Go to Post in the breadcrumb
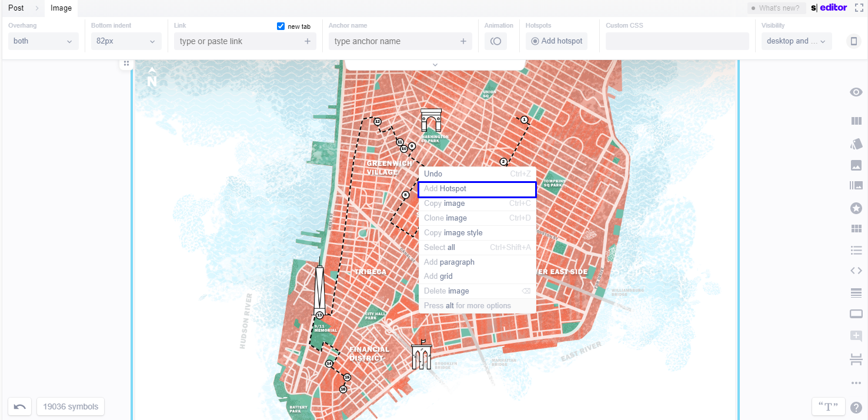Image resolution: width=868 pixels, height=420 pixels. pos(16,8)
